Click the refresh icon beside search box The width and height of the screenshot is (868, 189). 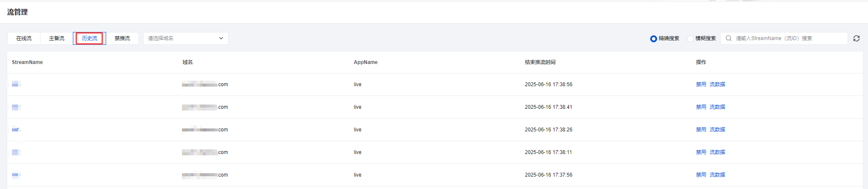point(856,38)
